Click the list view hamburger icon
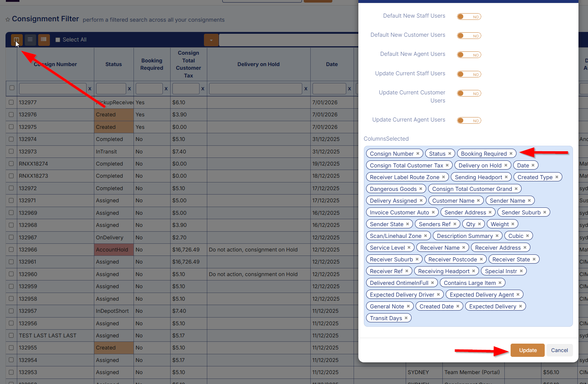This screenshot has width=588, height=384. coord(30,40)
